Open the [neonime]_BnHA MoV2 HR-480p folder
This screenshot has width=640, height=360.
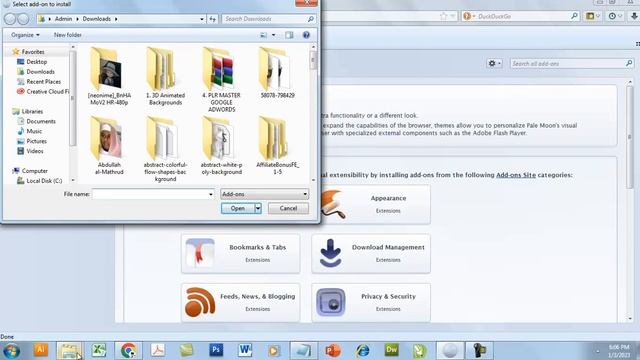[109, 76]
